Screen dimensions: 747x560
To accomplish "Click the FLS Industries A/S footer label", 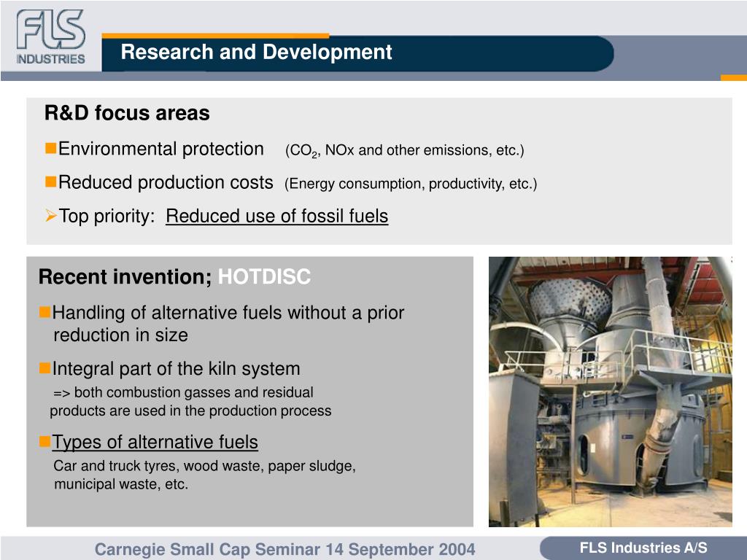I will pyautogui.click(x=643, y=548).
